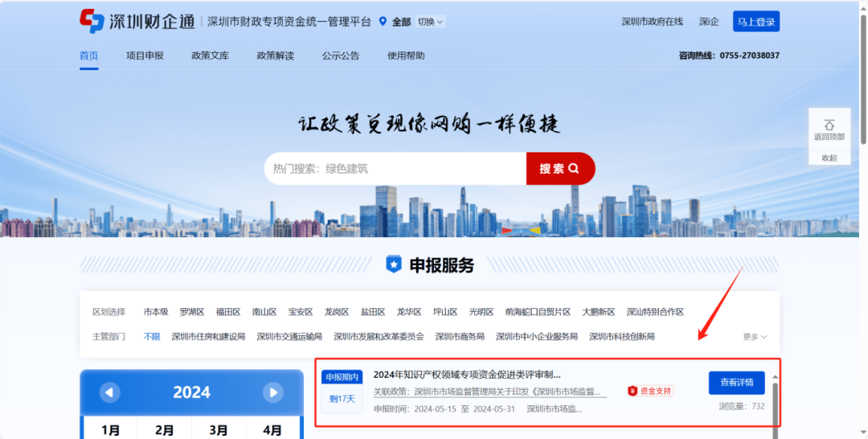The height and width of the screenshot is (439, 868).
Task: Filter by 深圳市发展和改革委员会
Action: [379, 337]
